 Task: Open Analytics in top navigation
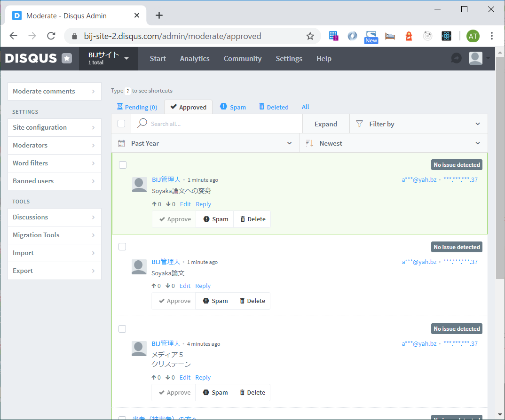(195, 59)
